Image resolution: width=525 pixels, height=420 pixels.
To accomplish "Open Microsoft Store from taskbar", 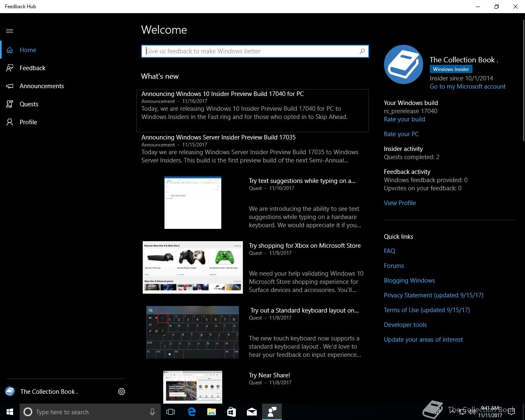I will point(231,412).
